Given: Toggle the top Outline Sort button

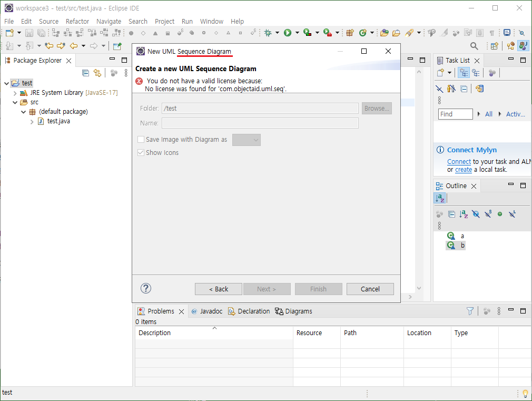Looking at the screenshot, I should tap(440, 198).
